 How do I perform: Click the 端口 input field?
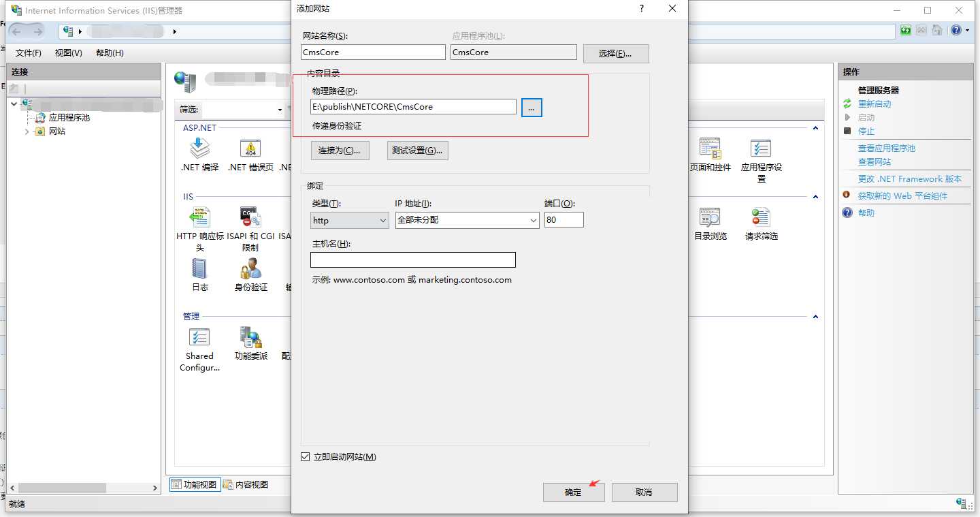[x=564, y=220]
